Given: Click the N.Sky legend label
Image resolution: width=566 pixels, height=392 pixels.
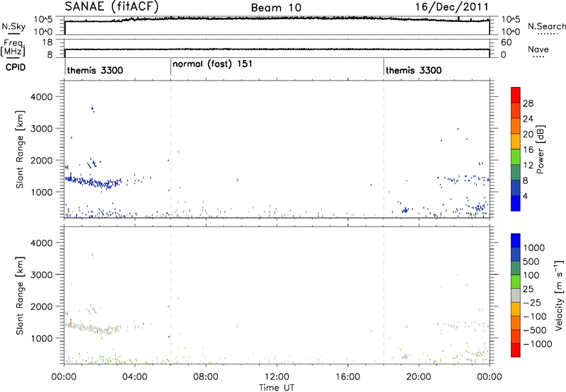Looking at the screenshot, I should pos(13,26).
